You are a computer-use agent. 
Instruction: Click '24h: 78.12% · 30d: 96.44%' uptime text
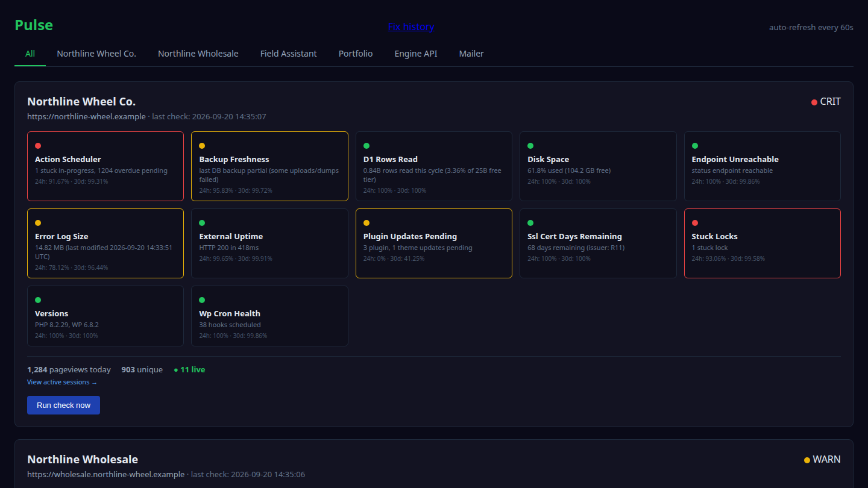point(71,267)
